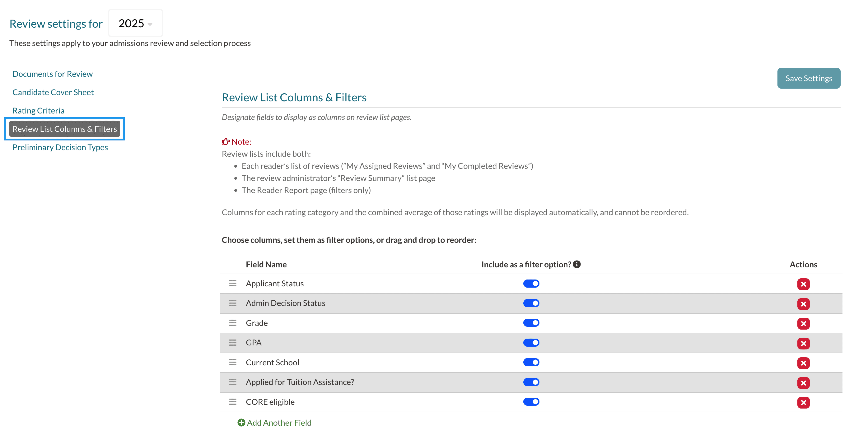Screen dimensions: 868x439
Task: Delete the CORE eligible field
Action: [x=803, y=402]
